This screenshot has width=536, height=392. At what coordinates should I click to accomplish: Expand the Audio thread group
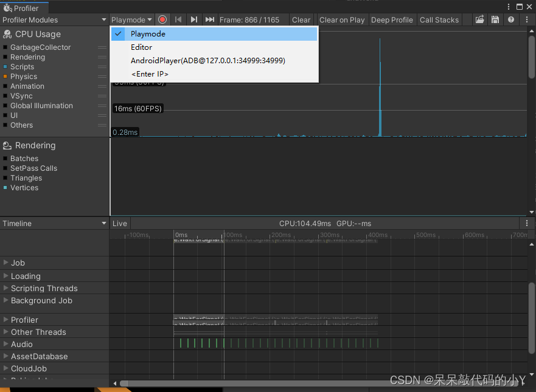point(5,344)
